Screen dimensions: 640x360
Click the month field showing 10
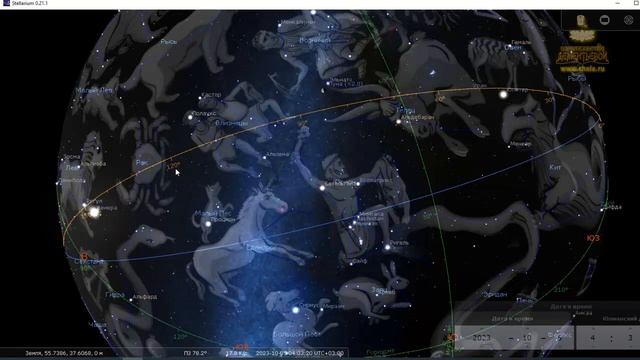pos(527,338)
